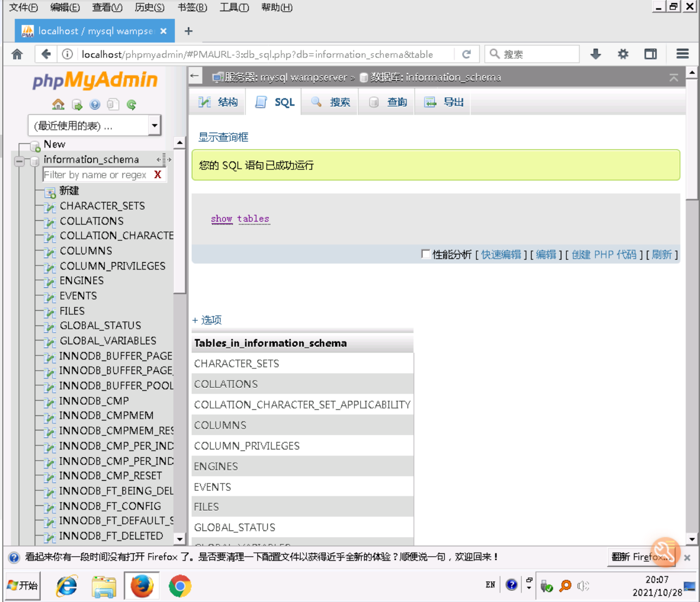Open the 工具 Tools menu
This screenshot has width=700, height=602.
[234, 7]
